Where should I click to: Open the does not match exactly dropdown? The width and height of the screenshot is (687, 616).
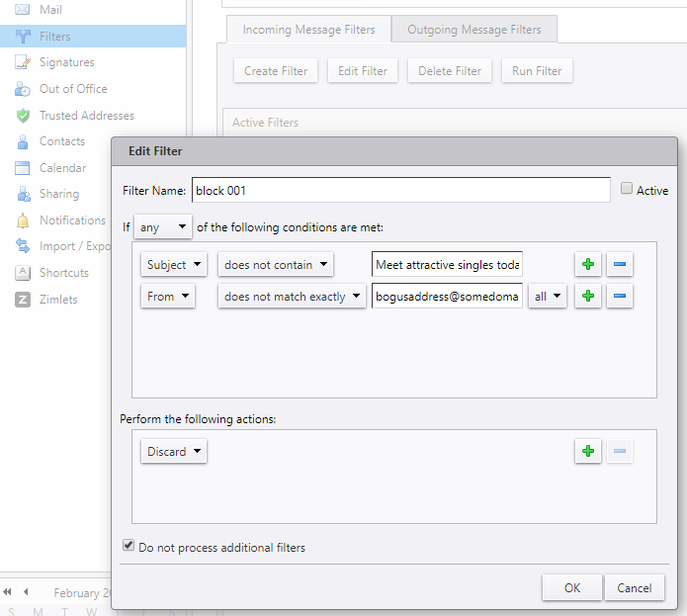(292, 297)
